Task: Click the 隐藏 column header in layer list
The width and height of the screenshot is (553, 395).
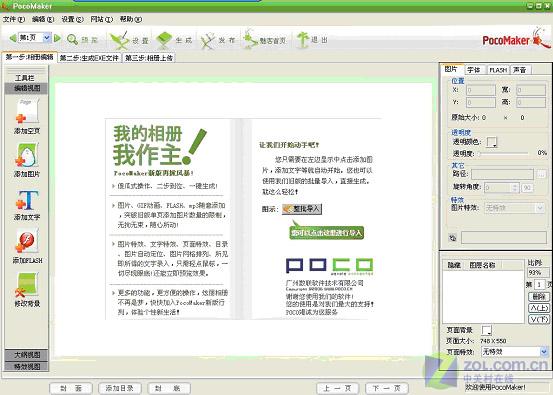Action: point(454,265)
